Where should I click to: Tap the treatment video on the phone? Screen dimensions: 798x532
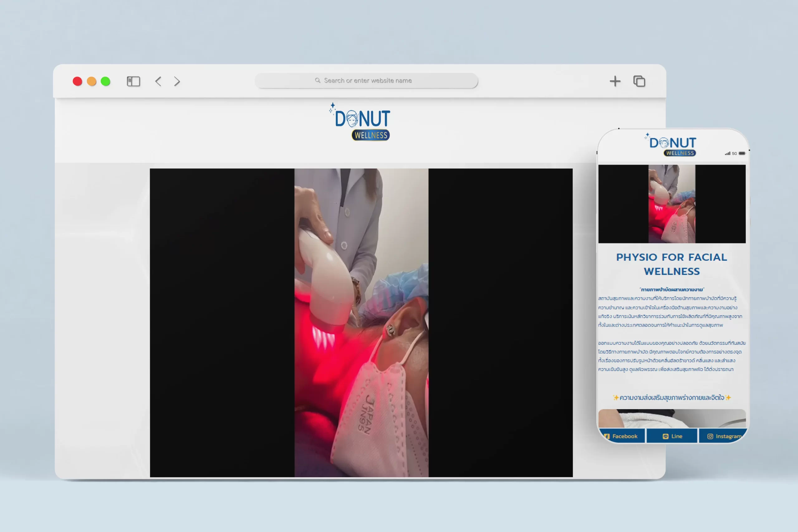tap(672, 204)
